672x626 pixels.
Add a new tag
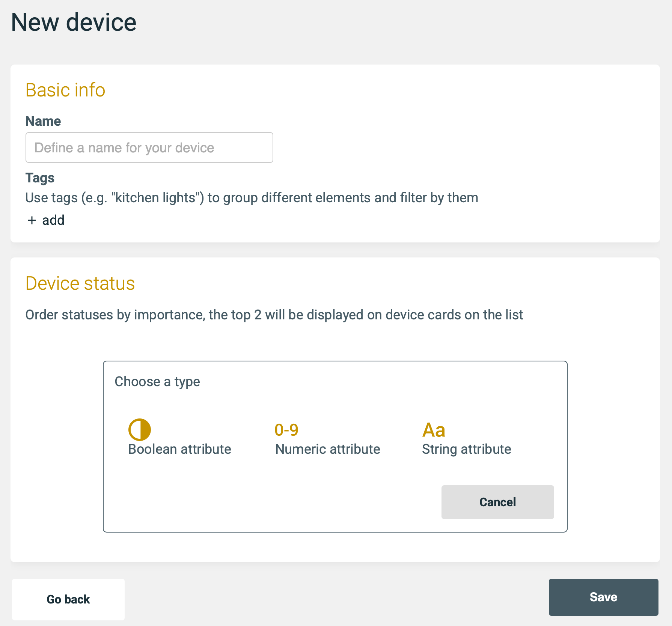(x=46, y=220)
